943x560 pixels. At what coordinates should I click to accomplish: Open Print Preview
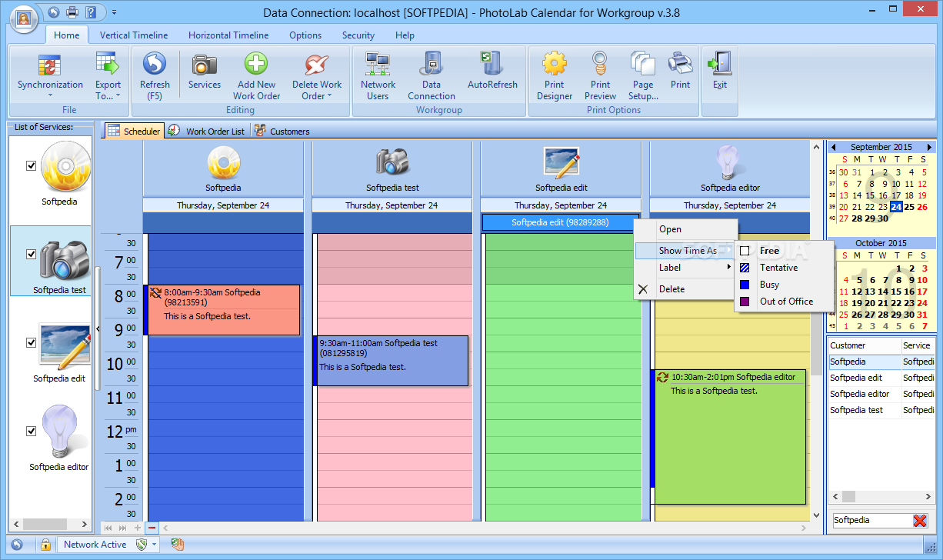tap(600, 75)
